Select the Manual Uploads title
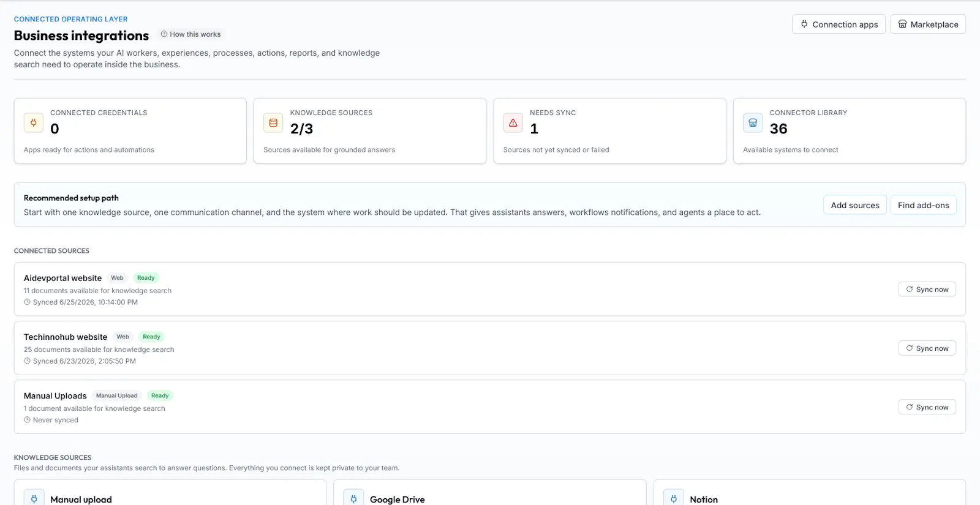Viewport: 980px width, 505px height. [x=55, y=395]
